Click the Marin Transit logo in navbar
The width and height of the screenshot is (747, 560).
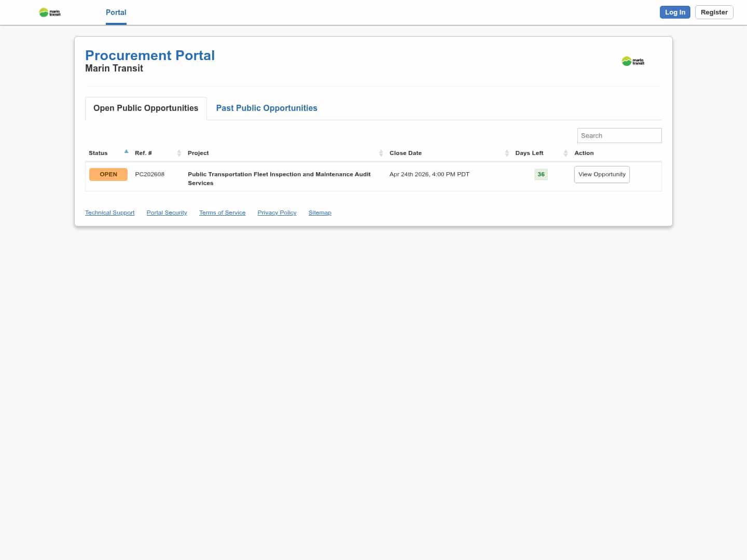[50, 12]
